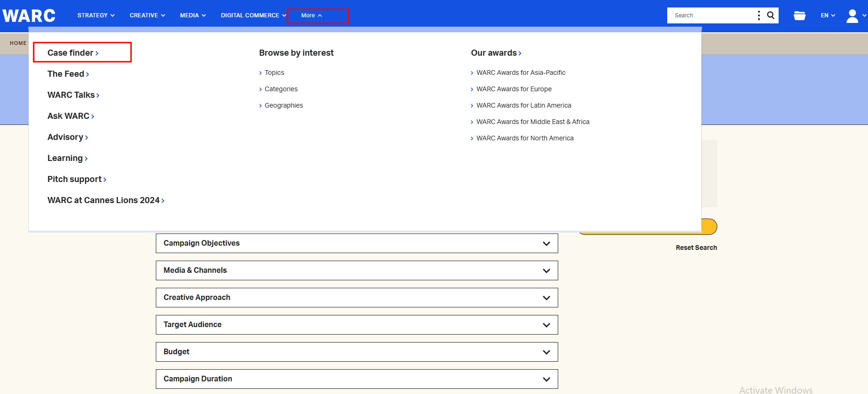This screenshot has height=394, width=868.
Task: Open search options three-dot icon
Action: pyautogui.click(x=759, y=15)
